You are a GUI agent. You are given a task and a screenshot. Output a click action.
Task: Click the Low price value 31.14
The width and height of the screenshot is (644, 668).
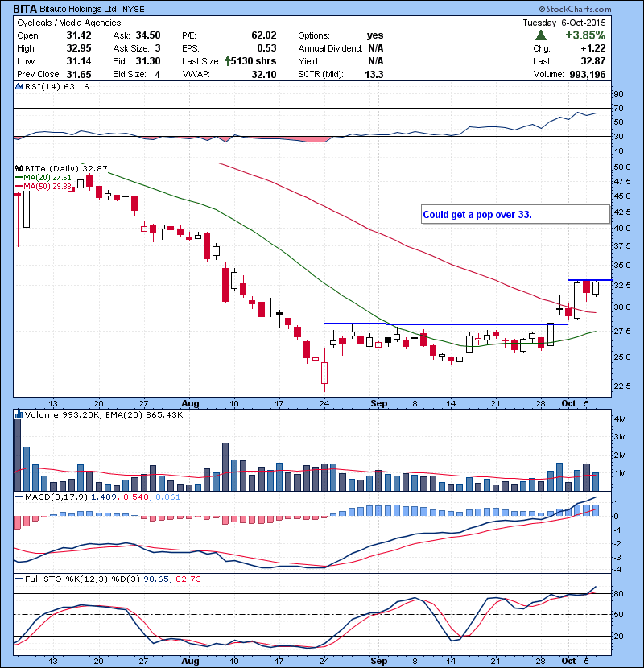pyautogui.click(x=79, y=61)
